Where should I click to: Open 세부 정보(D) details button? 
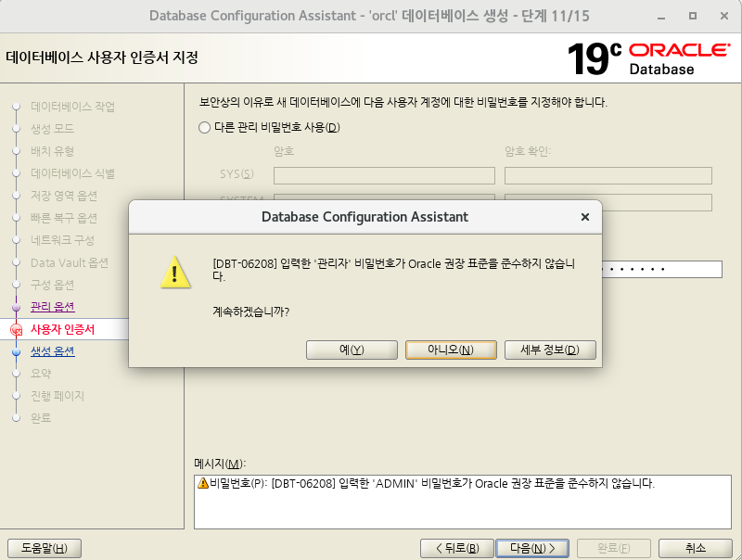tap(550, 350)
